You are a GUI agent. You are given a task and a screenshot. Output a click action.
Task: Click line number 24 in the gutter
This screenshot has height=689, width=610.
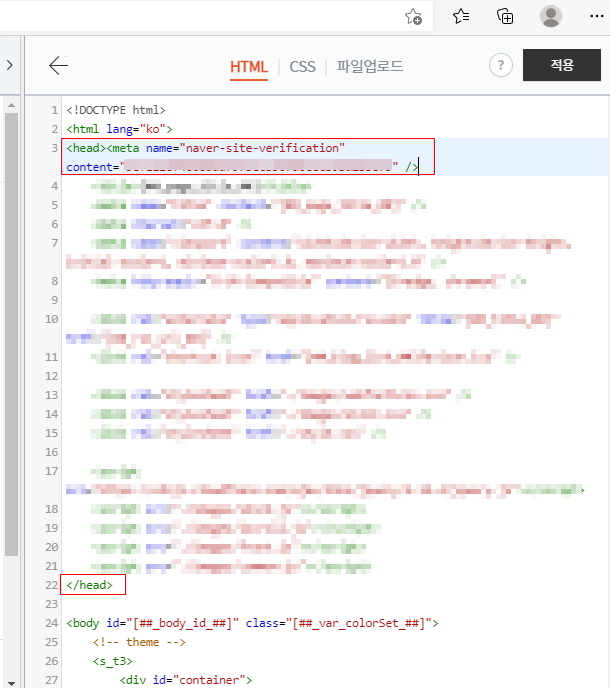(x=51, y=623)
